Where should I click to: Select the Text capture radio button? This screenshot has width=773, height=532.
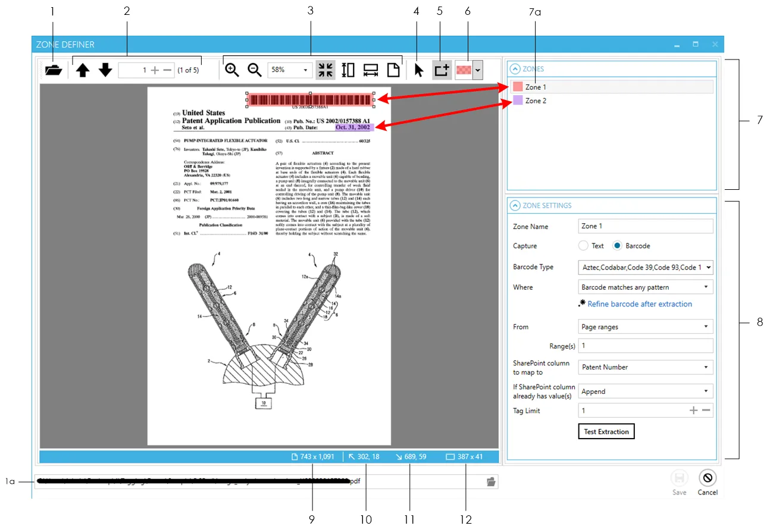tap(583, 246)
